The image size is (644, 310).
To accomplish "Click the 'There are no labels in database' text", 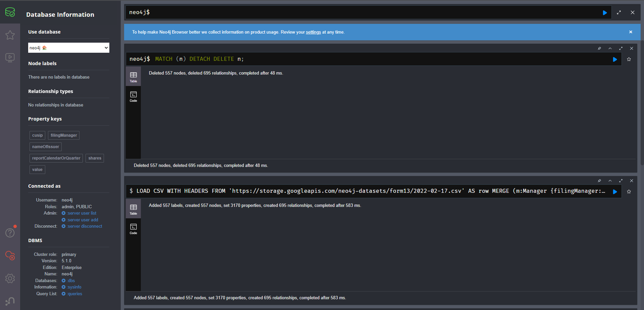I will [x=59, y=77].
